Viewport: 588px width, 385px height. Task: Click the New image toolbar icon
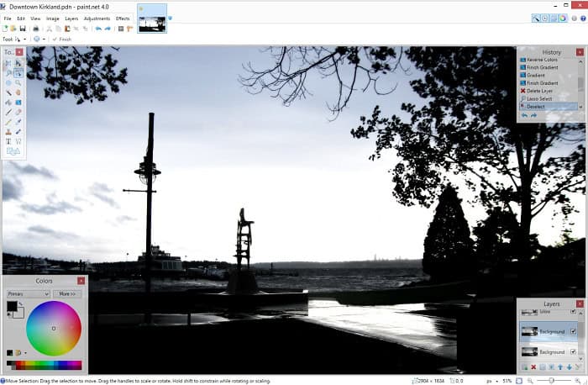pyautogui.click(x=5, y=29)
